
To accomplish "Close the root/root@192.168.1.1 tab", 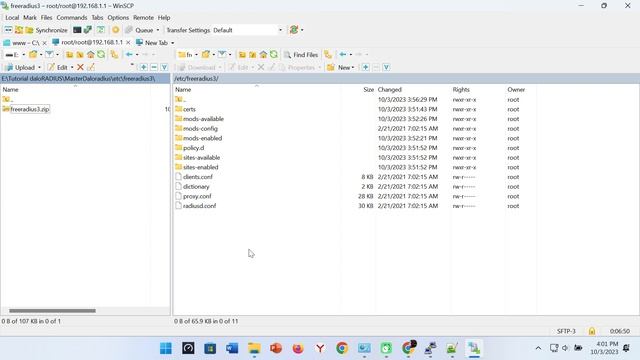I will [128, 42].
